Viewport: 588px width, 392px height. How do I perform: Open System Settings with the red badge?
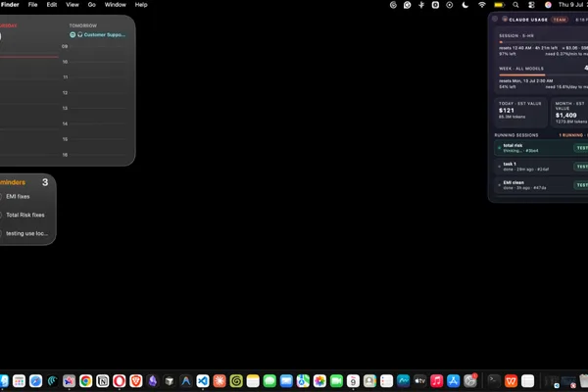[469, 381]
